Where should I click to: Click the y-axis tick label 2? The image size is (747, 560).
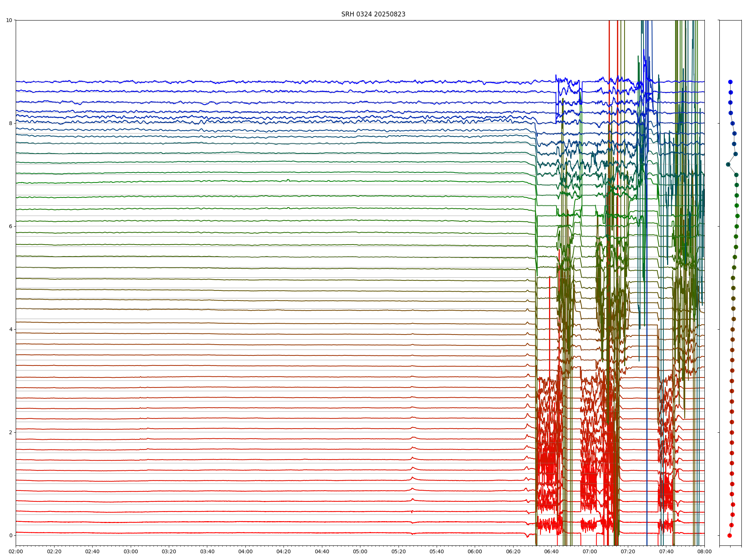coord(10,432)
